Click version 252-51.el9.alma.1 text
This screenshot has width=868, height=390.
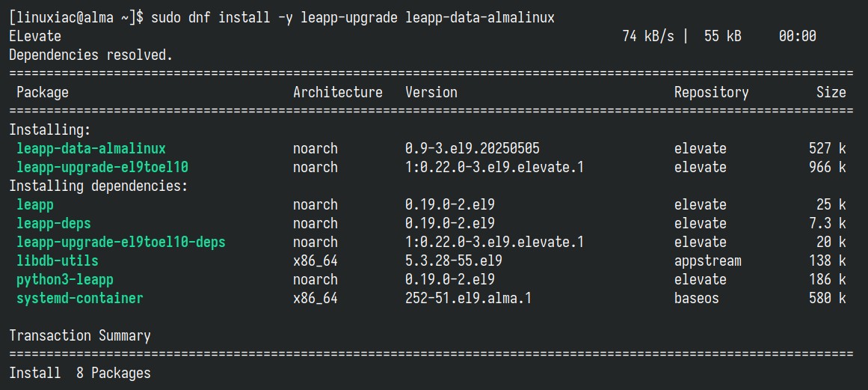click(x=468, y=298)
